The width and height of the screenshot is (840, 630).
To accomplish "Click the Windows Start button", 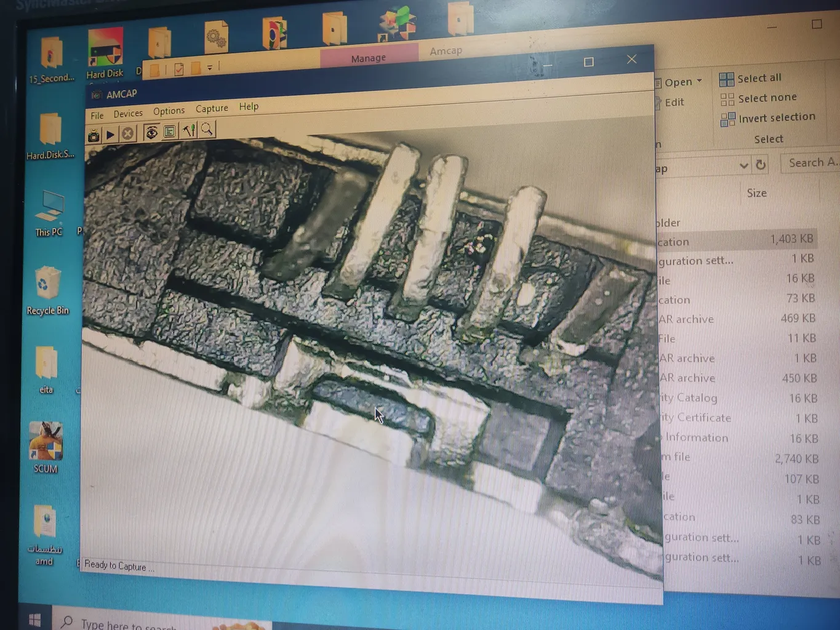I will (x=34, y=620).
